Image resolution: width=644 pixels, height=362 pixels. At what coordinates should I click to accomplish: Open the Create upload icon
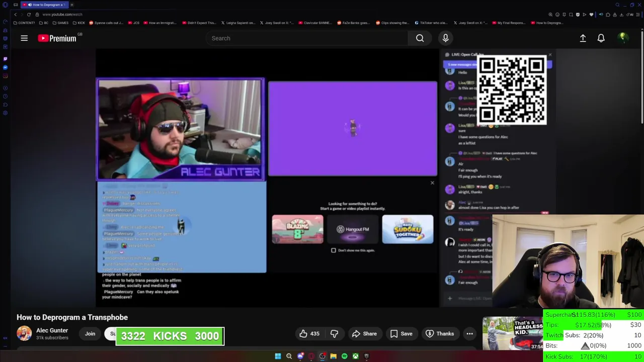pyautogui.click(x=583, y=38)
